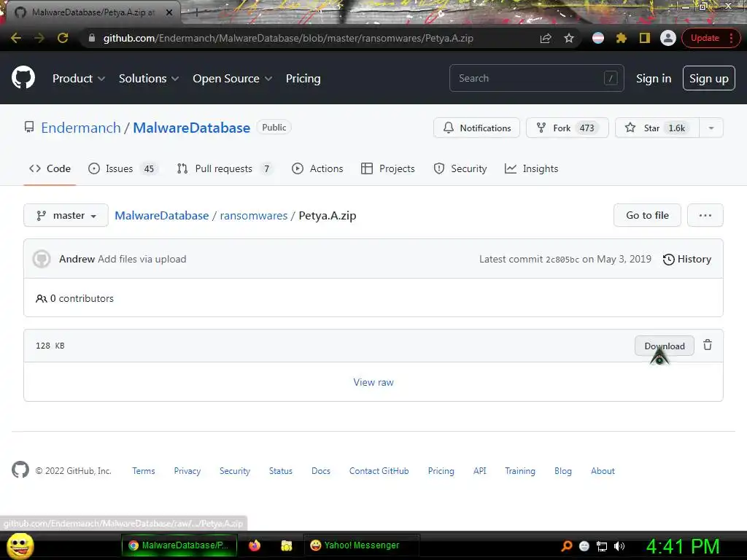Open the extensions puzzle icon
This screenshot has height=560, width=747.
click(x=622, y=38)
